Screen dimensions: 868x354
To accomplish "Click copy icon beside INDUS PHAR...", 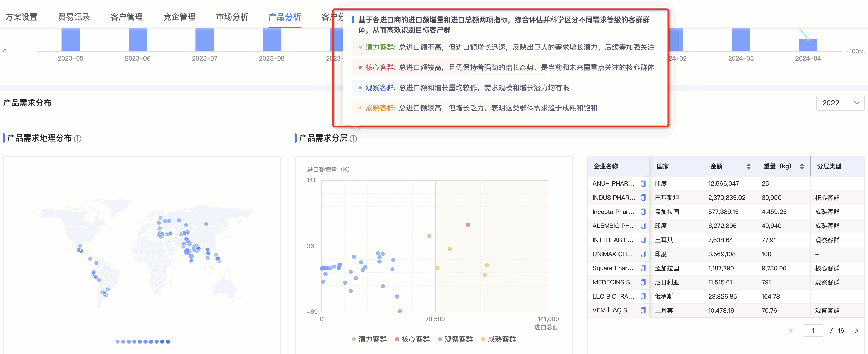I will coord(643,198).
